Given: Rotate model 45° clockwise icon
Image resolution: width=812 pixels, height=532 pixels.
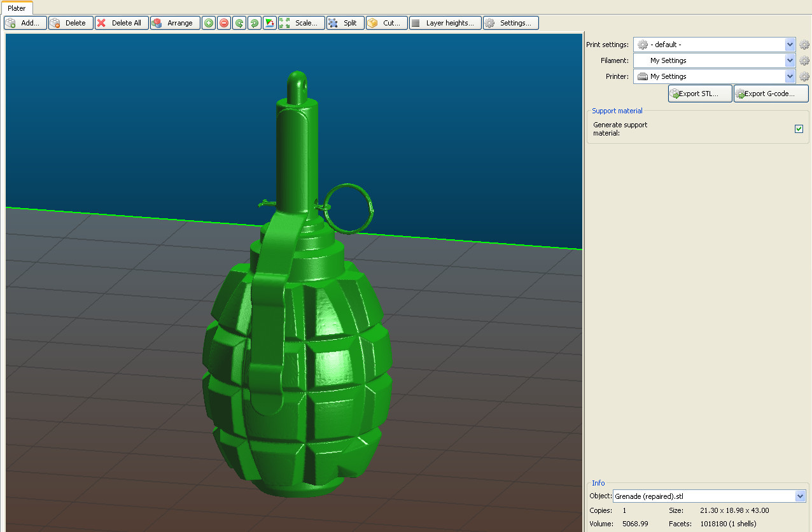Looking at the screenshot, I should point(255,23).
